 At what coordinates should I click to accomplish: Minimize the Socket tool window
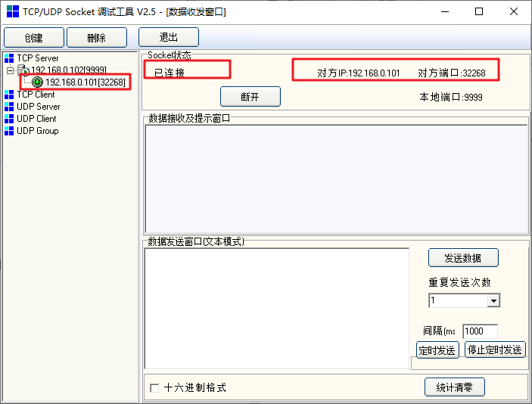[445, 11]
